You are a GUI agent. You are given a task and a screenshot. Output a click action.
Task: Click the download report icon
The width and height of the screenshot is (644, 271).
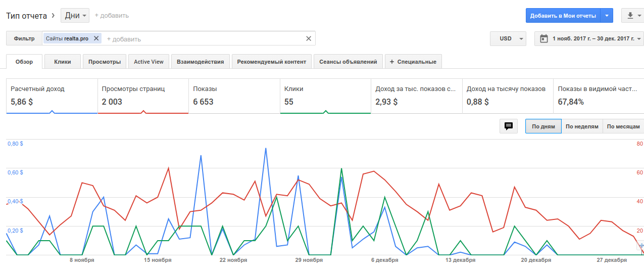(630, 16)
